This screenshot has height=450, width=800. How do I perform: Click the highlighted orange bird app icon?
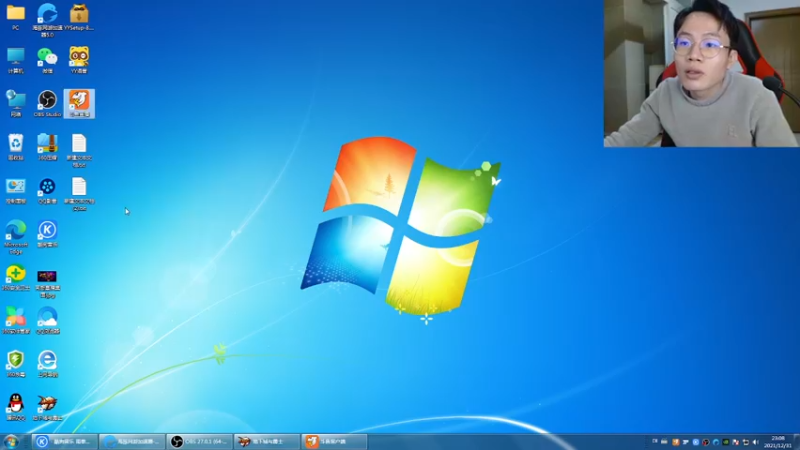point(79,104)
